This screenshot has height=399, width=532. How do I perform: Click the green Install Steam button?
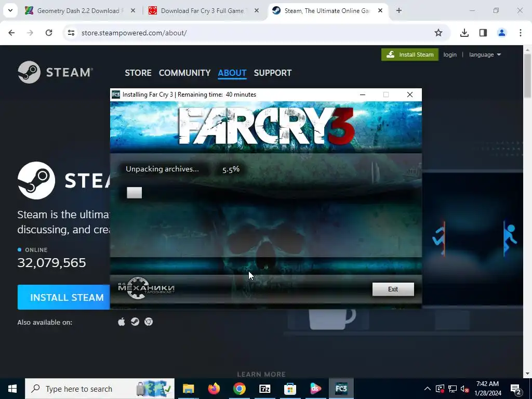410,55
